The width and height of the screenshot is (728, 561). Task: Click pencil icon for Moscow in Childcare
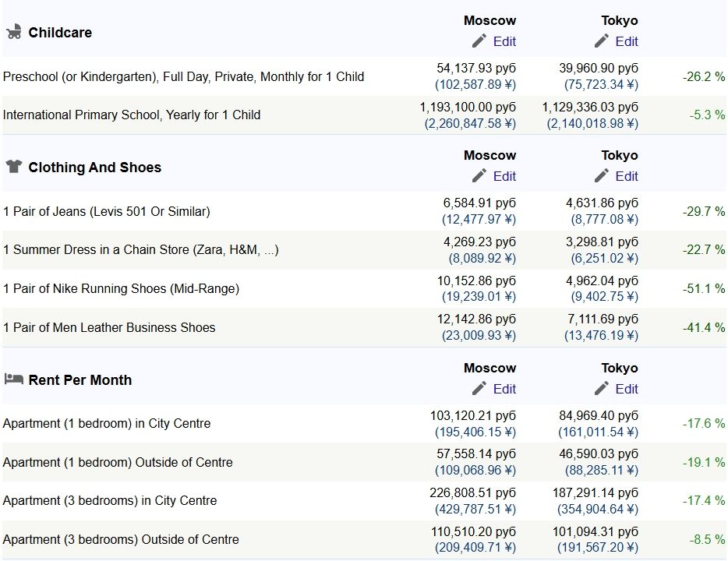479,41
